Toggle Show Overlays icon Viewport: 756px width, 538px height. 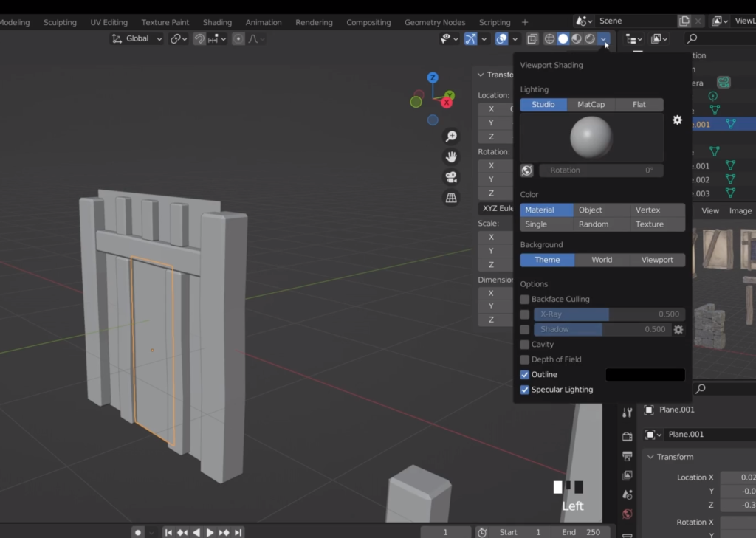[501, 39]
